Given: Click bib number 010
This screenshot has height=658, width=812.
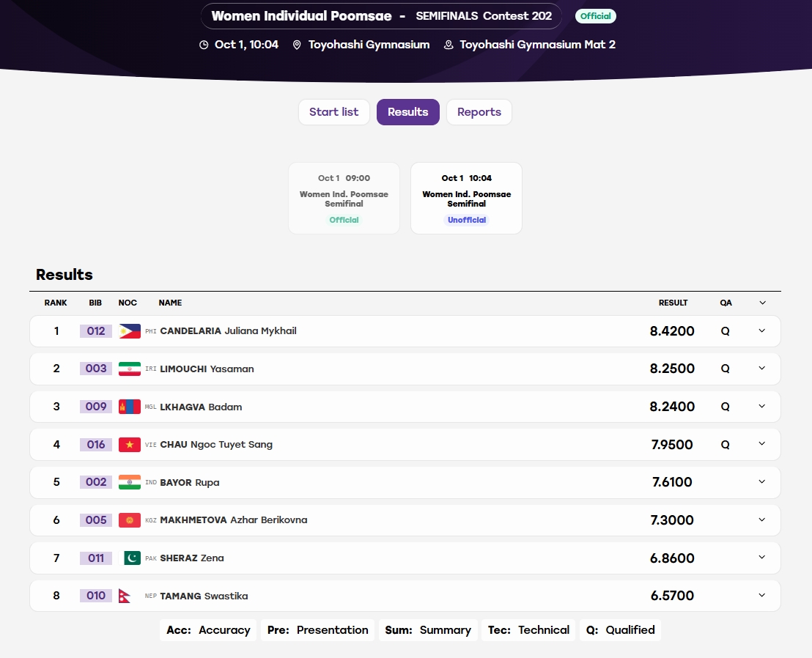Looking at the screenshot, I should [96, 596].
